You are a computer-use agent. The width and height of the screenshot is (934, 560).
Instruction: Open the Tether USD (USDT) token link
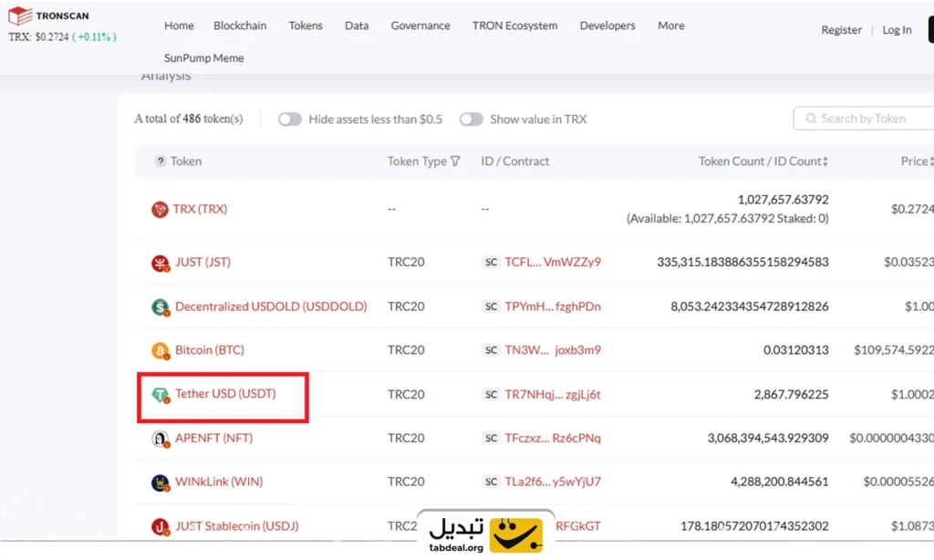(x=225, y=394)
